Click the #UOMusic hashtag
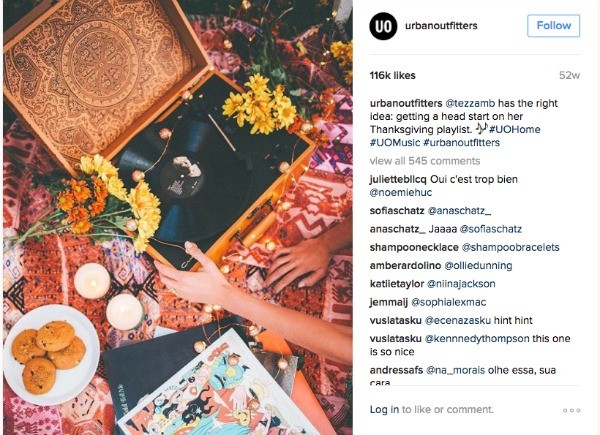Image resolution: width=600 pixels, height=435 pixels. click(395, 143)
